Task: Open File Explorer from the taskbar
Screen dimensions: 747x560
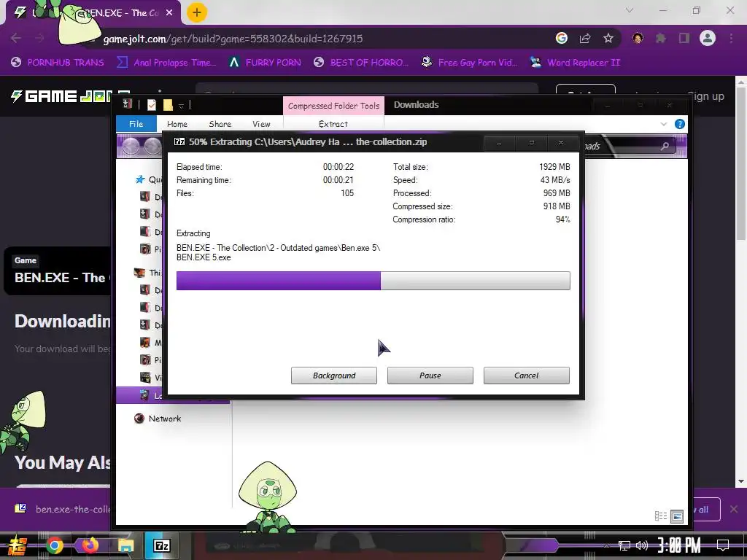Action: pyautogui.click(x=125, y=545)
